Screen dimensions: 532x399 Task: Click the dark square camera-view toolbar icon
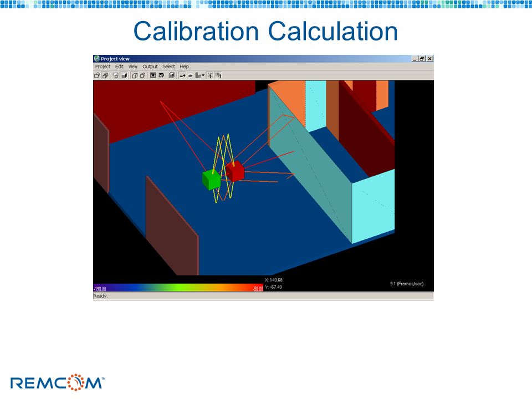coord(153,75)
